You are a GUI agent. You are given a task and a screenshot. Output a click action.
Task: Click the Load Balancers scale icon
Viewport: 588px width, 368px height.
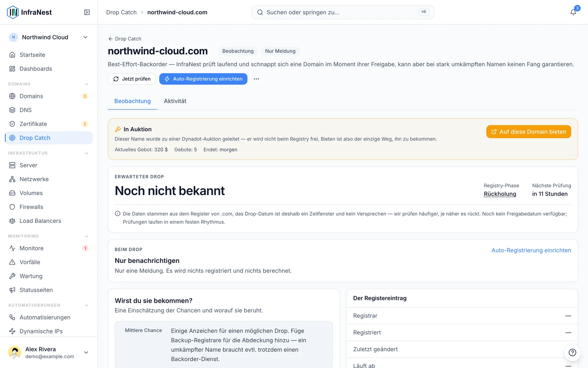point(12,221)
